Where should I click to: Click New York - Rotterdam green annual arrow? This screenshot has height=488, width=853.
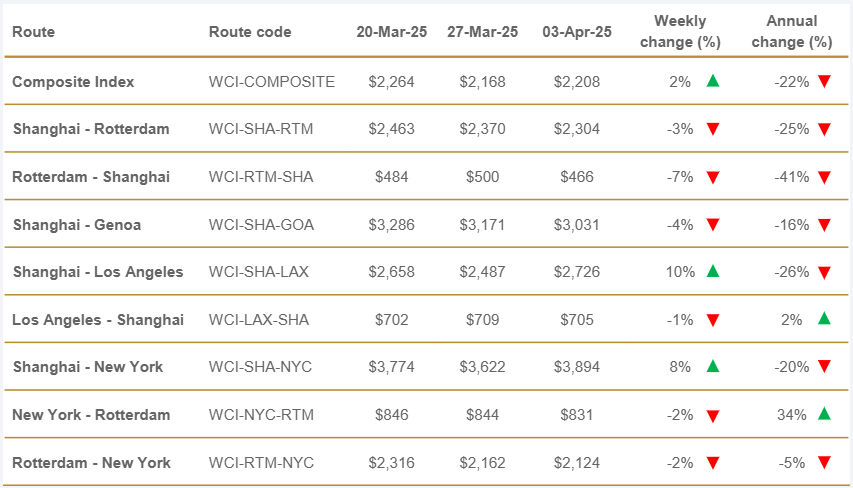824,414
